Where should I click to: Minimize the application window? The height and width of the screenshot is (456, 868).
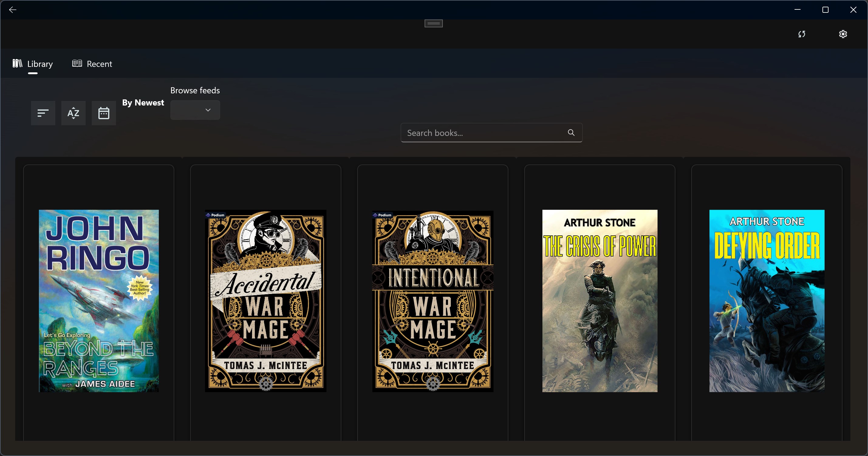pos(797,10)
